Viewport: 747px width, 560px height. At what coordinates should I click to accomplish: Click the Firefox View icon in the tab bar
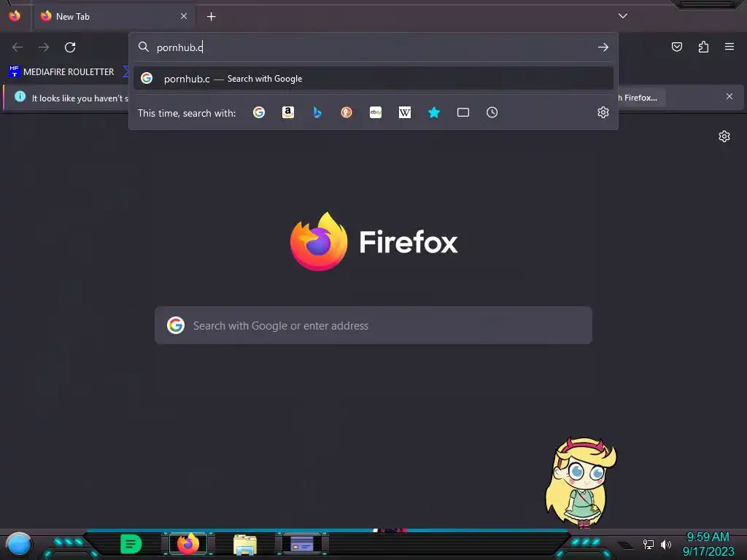(15, 16)
